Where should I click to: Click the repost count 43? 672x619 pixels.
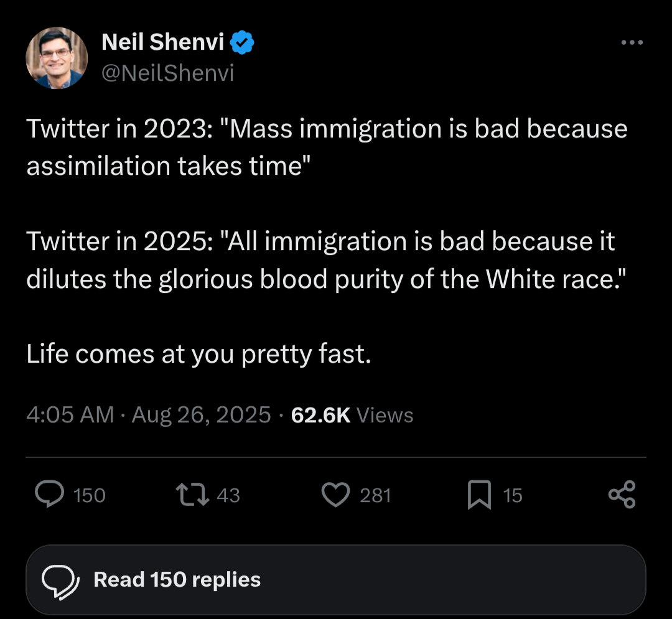228,495
